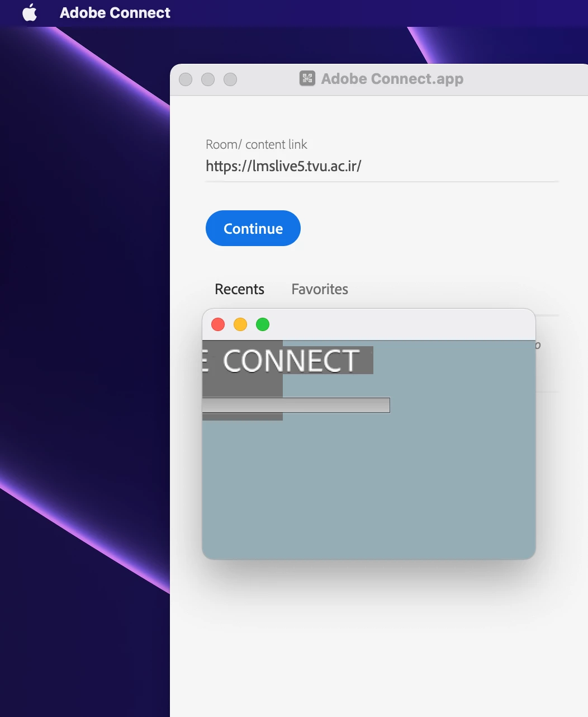Click the 'Room/ content link' label
Screen dimensions: 588x717
coord(257,144)
